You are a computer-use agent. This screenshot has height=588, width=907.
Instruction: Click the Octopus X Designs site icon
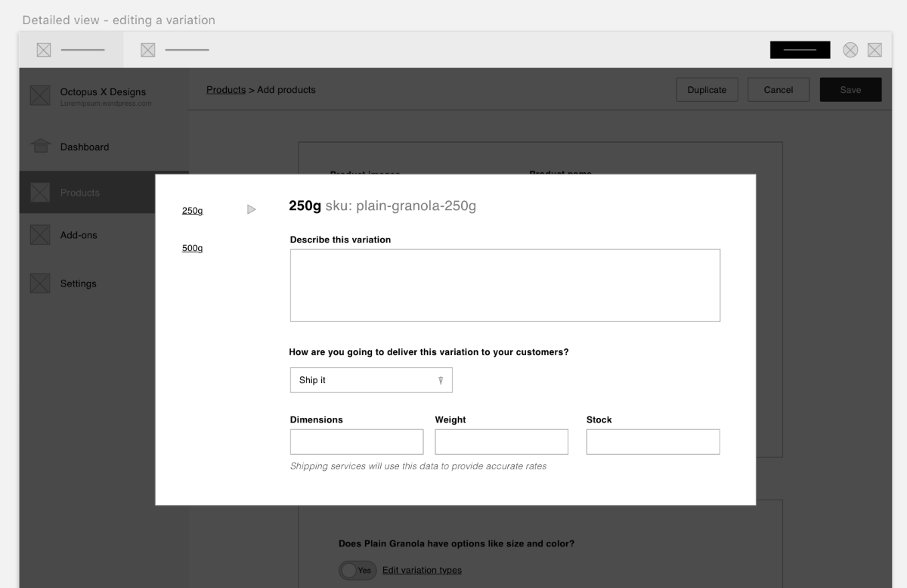point(40,96)
